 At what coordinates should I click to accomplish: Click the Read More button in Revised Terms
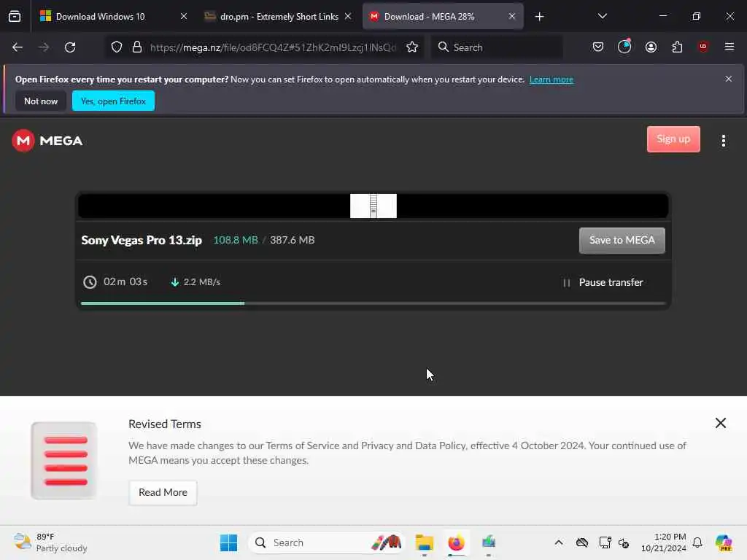(163, 492)
